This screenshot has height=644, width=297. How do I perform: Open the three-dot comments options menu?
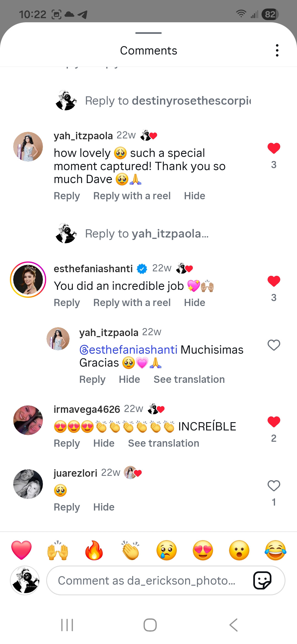coord(277,51)
